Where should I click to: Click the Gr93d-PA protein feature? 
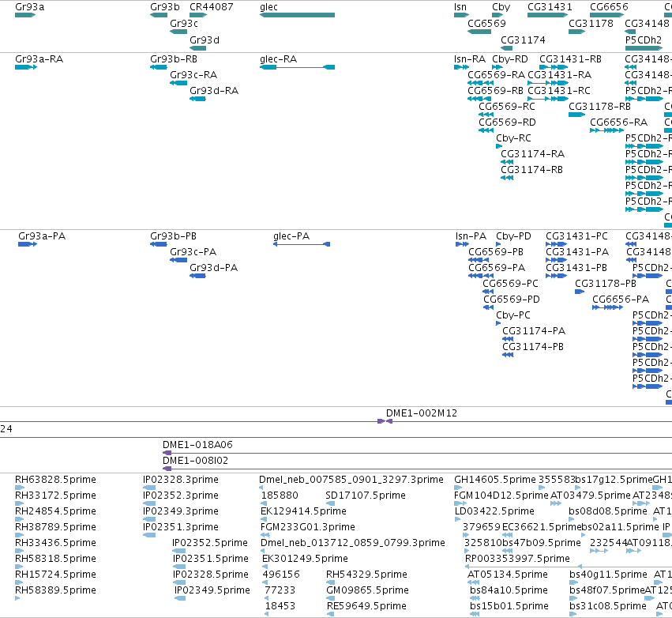(x=197, y=276)
